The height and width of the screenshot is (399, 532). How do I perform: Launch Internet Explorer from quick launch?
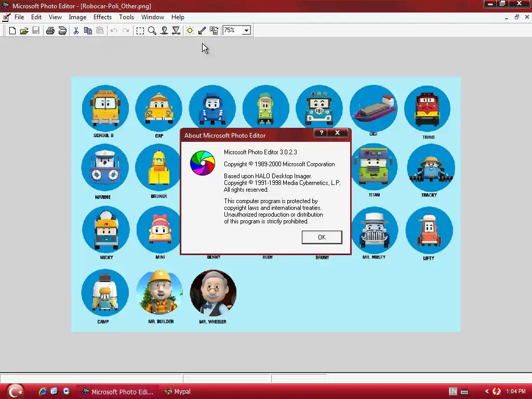pyautogui.click(x=43, y=391)
